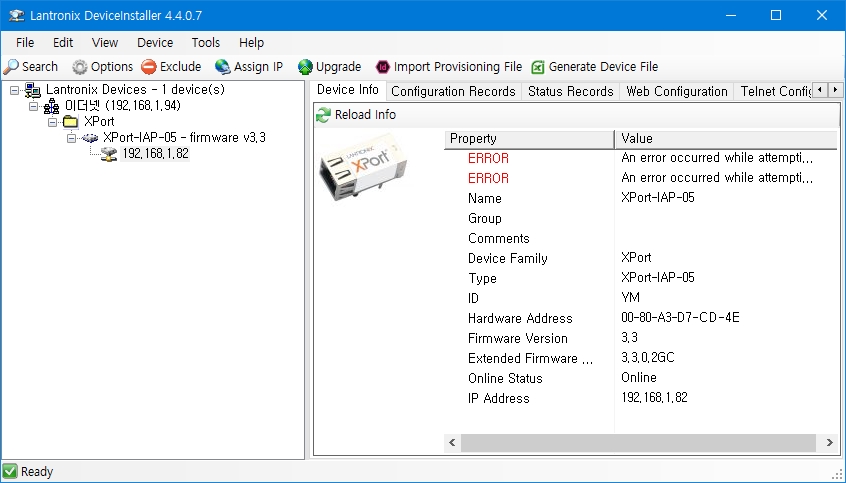Select the Lantronix Devices - 1 device(s) label
The image size is (846, 483).
pyautogui.click(x=135, y=90)
